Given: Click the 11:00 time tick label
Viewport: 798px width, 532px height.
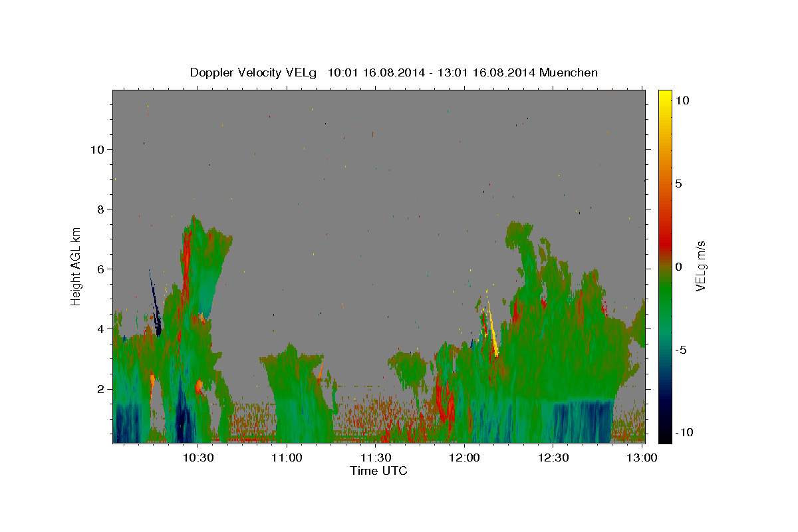Looking at the screenshot, I should 287,458.
